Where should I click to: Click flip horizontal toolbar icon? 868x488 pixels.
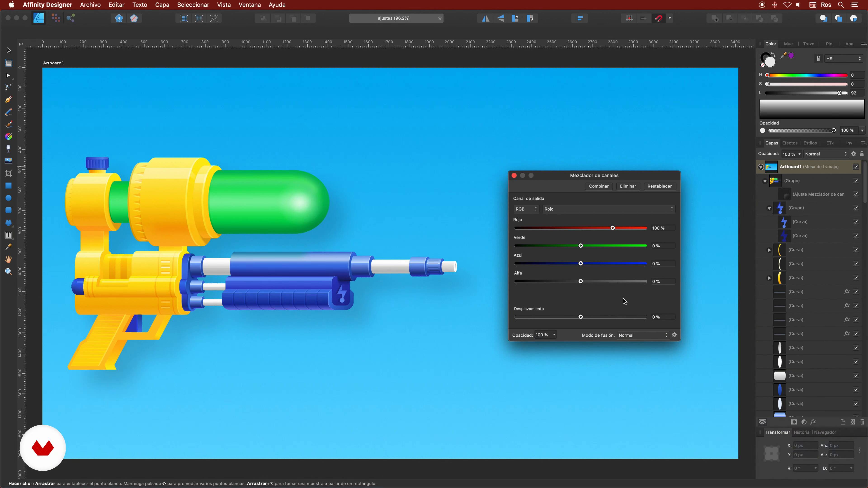pos(486,18)
